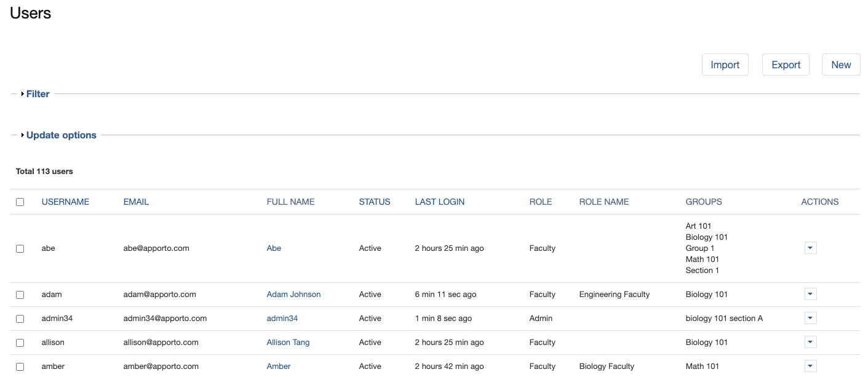
Task: Click the Total 113 users count
Action: (x=44, y=172)
